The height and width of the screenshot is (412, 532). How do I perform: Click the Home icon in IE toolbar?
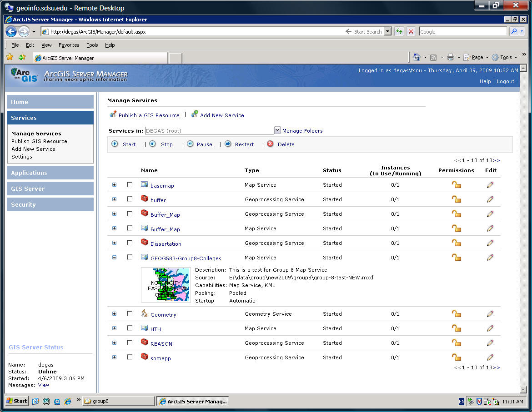pyautogui.click(x=417, y=57)
